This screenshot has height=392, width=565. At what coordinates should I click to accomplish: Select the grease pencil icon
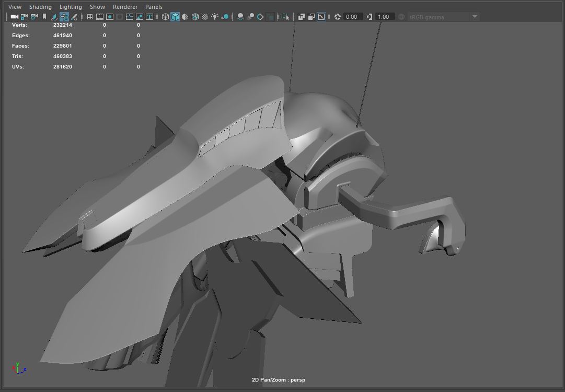pos(74,17)
